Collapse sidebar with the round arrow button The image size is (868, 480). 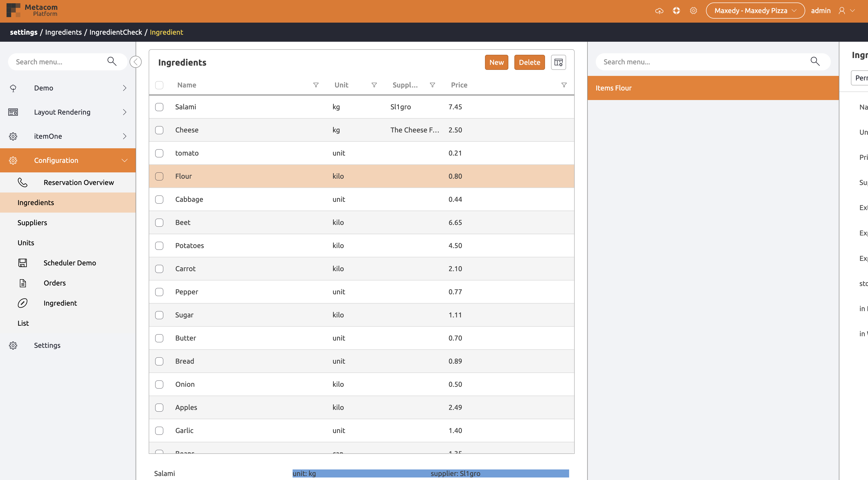pyautogui.click(x=135, y=62)
